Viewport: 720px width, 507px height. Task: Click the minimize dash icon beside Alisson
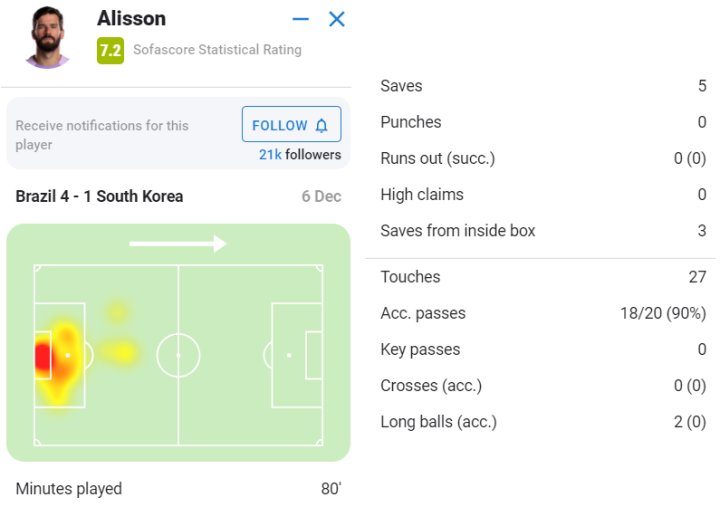(301, 19)
